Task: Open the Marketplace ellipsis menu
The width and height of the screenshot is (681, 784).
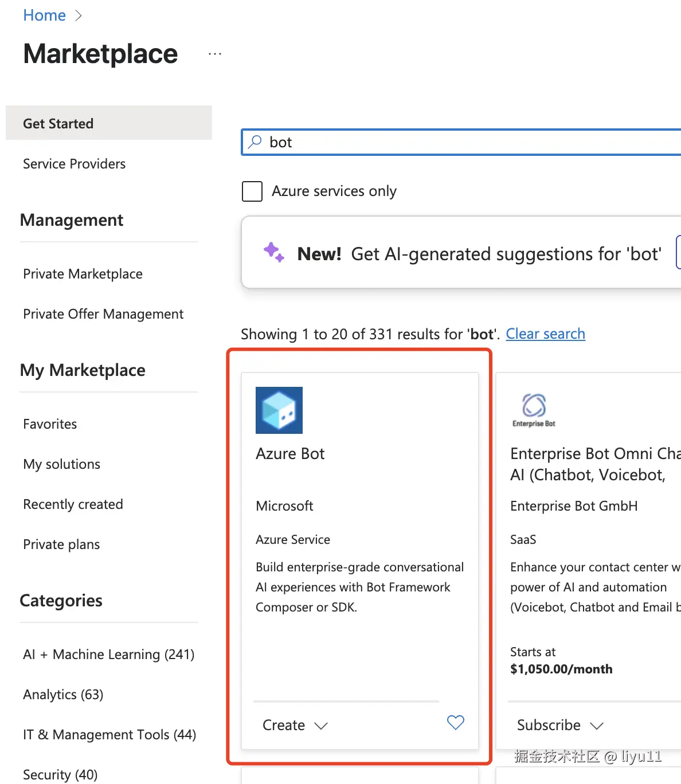Action: (x=215, y=54)
